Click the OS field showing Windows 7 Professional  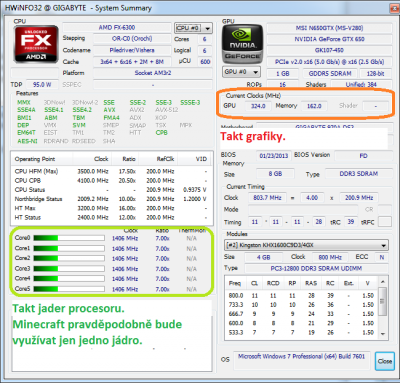tap(302, 357)
